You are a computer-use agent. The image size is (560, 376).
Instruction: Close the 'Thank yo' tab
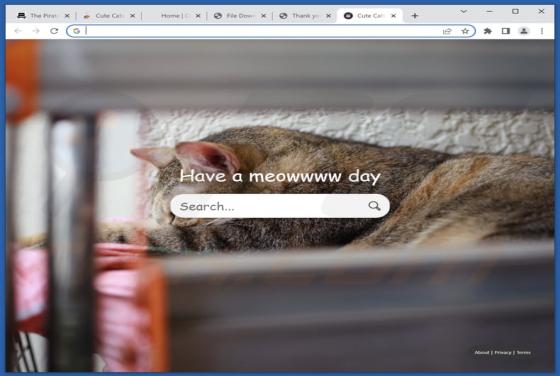pos(329,16)
